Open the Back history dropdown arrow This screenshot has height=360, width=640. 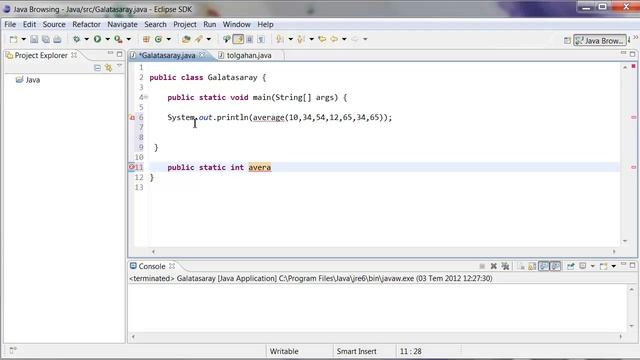pyautogui.click(x=344, y=39)
